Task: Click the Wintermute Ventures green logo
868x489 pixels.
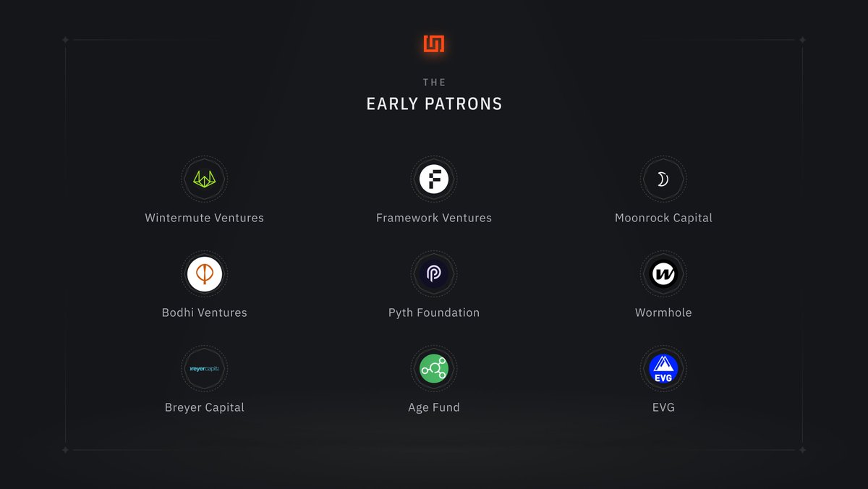Action: coord(205,179)
